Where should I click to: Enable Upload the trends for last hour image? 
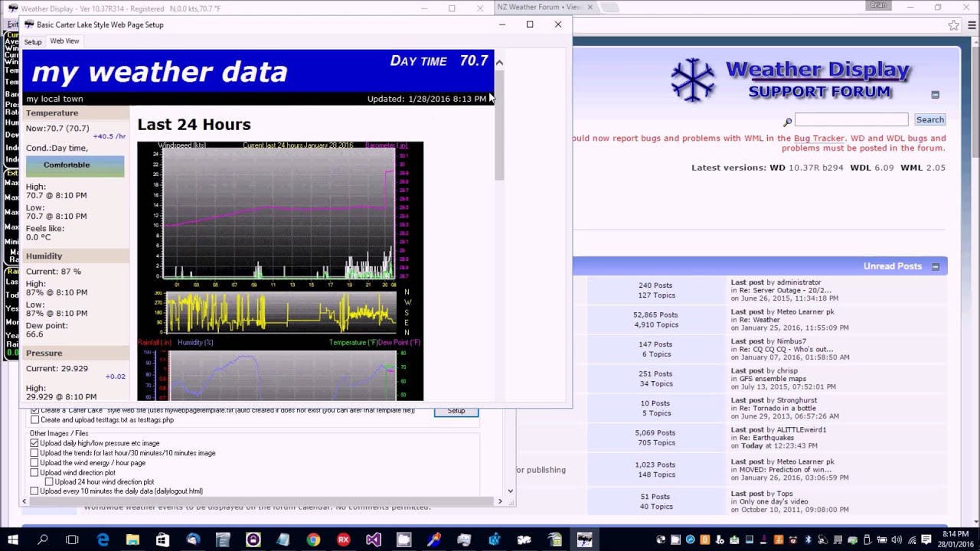pos(34,453)
